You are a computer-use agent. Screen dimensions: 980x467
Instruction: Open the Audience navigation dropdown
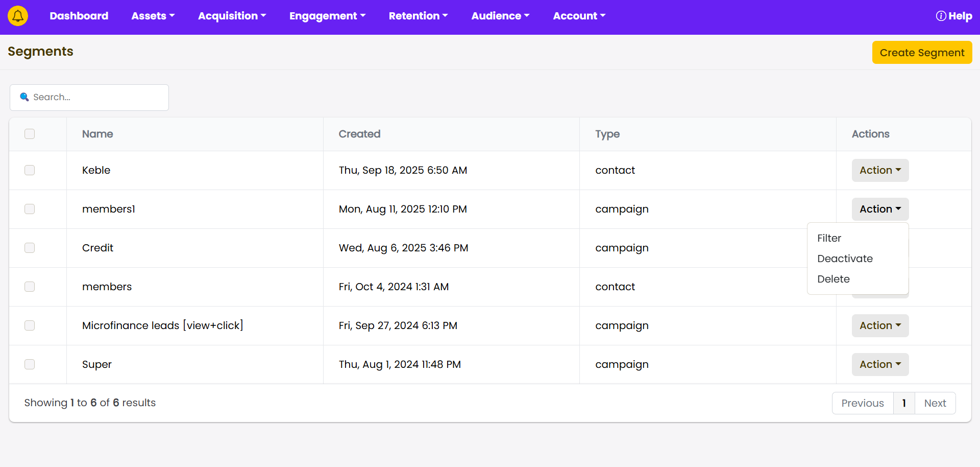500,16
